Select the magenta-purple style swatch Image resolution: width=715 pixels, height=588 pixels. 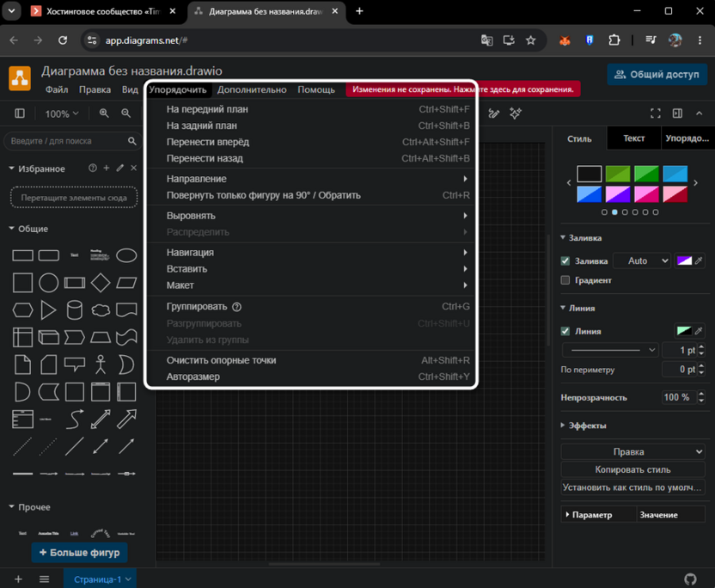click(618, 194)
